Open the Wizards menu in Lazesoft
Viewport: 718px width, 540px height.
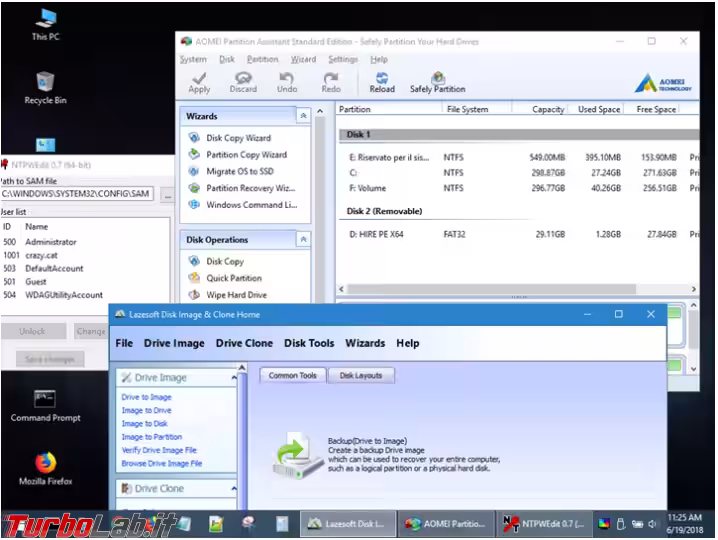click(365, 344)
